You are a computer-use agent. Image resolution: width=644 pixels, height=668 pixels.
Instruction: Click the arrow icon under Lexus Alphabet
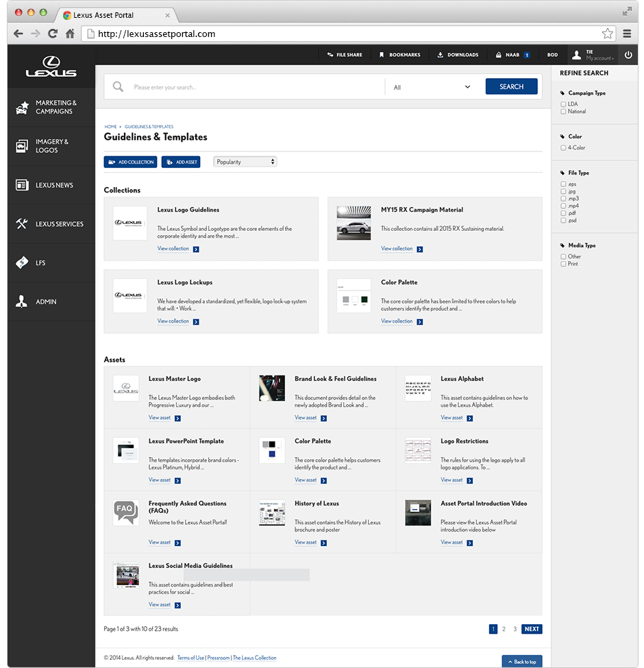(x=469, y=419)
